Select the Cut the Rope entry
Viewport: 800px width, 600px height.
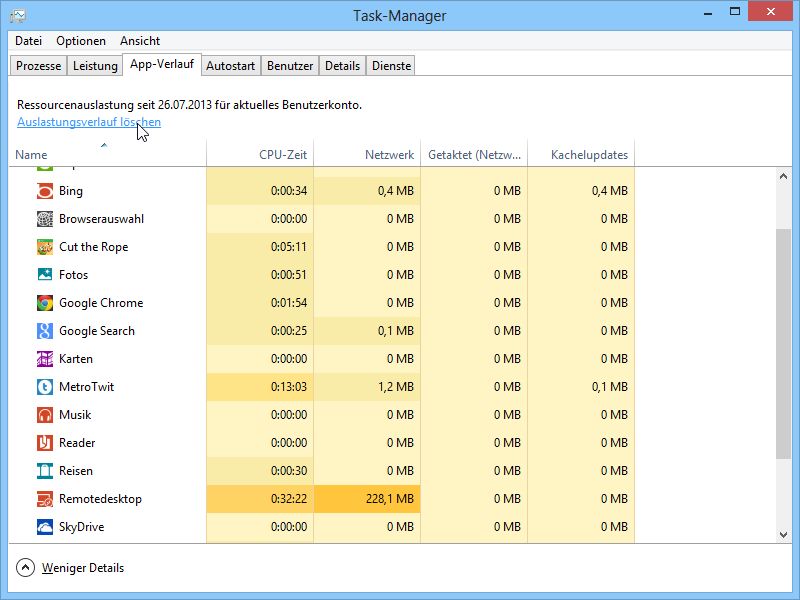(93, 247)
